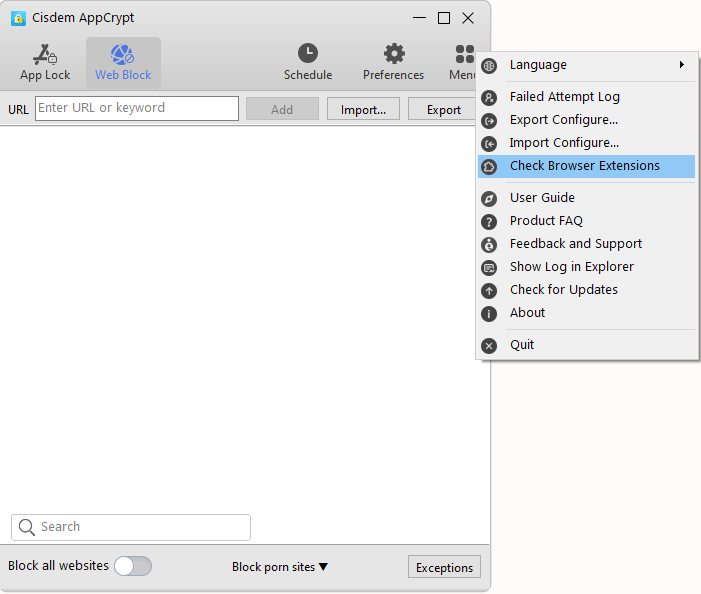This screenshot has height=594, width=701.
Task: Select Show Log in Explorer
Action: [x=571, y=267]
